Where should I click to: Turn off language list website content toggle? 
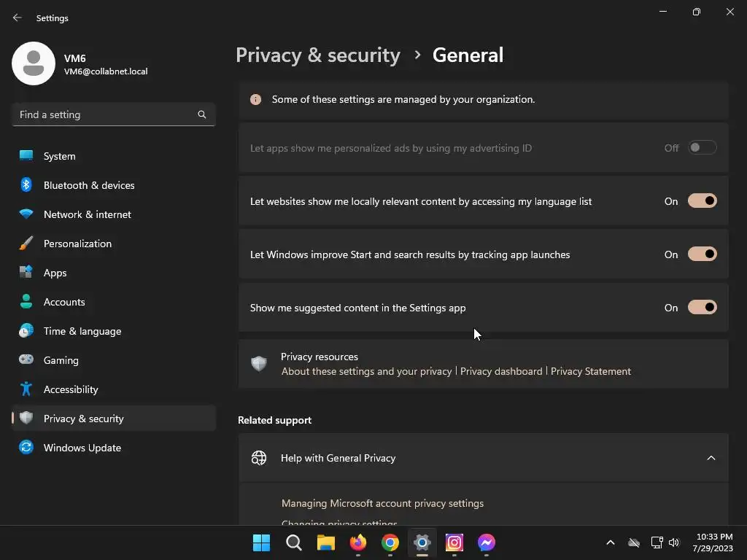[702, 201]
